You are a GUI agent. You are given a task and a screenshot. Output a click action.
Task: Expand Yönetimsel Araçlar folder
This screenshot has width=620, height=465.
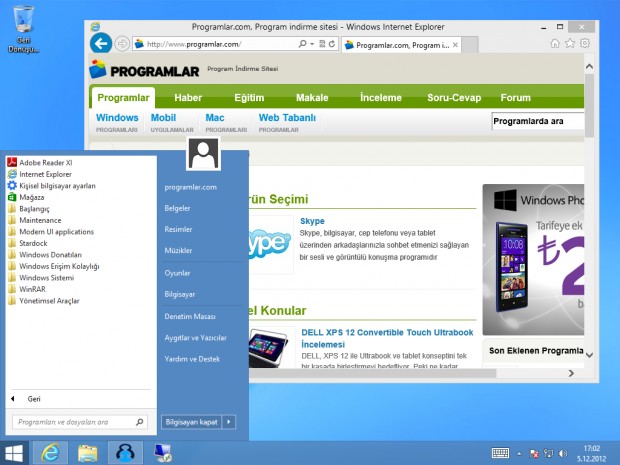pos(44,300)
